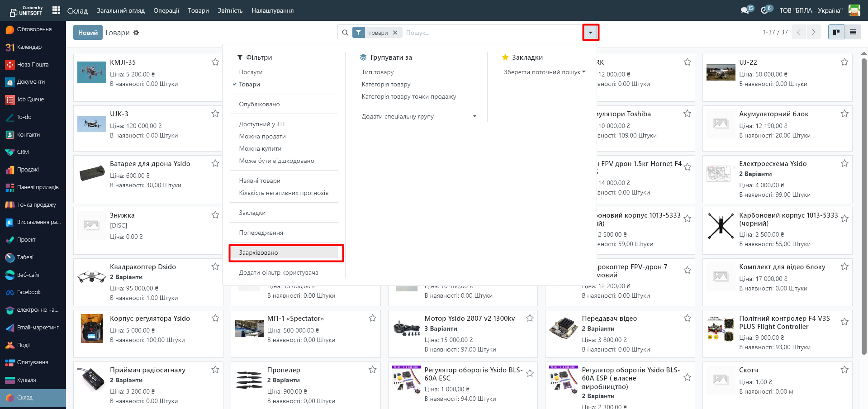868x409 pixels.
Task: Uncheck the Товари filter option
Action: pos(249,84)
